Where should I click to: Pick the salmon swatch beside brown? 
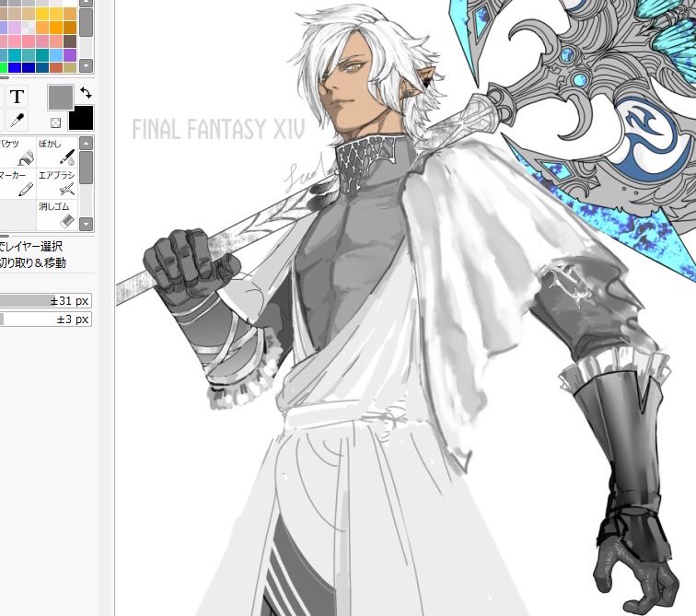56,41
